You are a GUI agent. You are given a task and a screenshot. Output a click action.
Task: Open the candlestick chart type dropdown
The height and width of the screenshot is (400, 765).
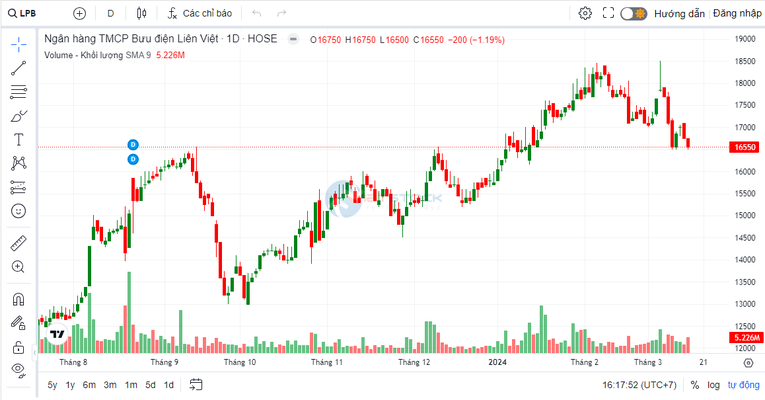tap(141, 14)
